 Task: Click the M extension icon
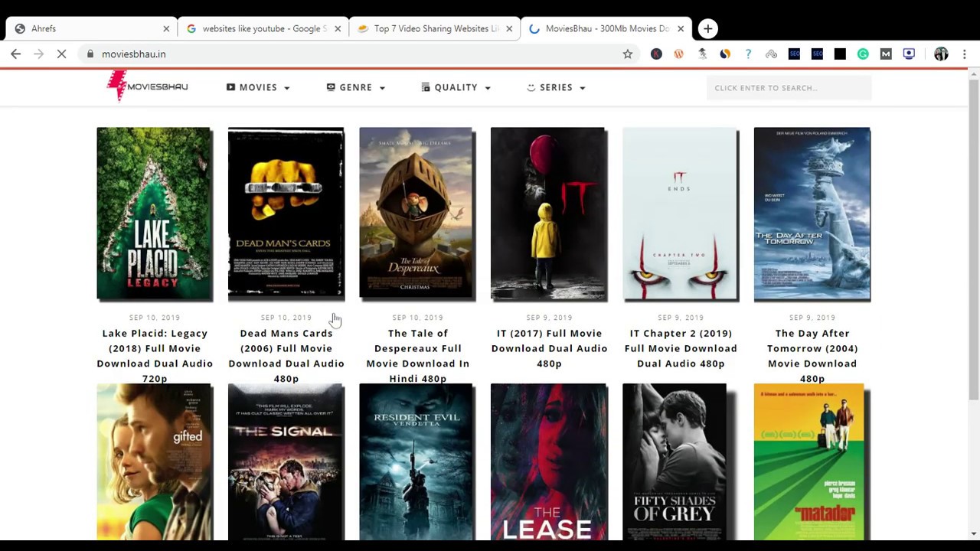886,54
